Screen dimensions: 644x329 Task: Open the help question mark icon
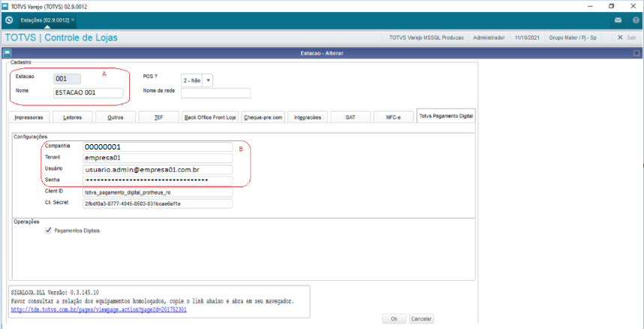tap(636, 20)
